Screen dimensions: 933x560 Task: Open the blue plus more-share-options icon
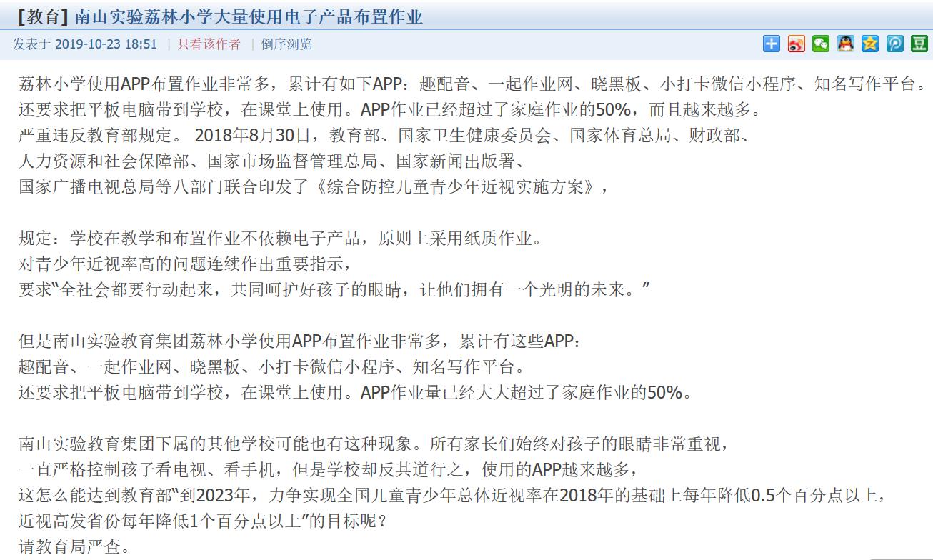click(x=772, y=44)
